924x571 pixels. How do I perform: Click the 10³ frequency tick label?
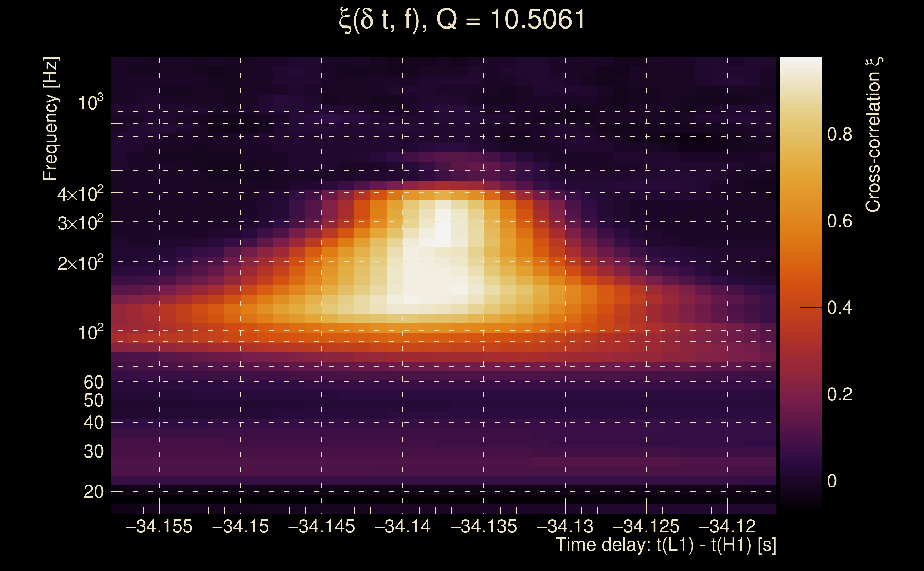click(90, 102)
